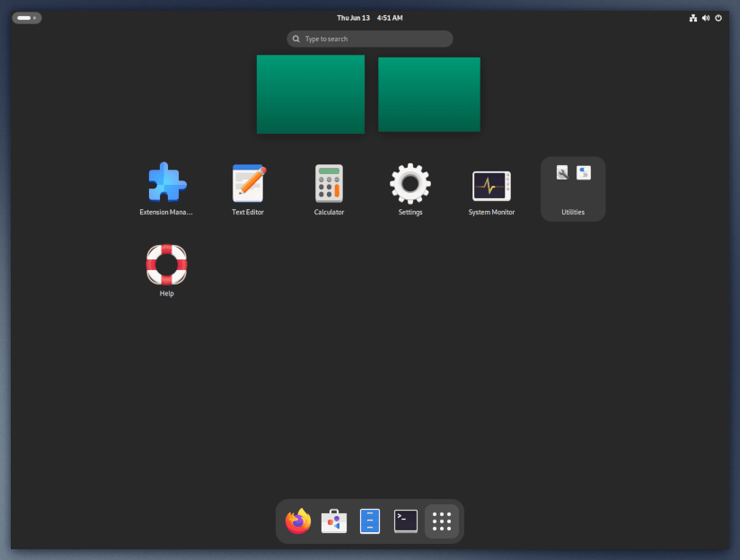
Task: Focus the "Type to search" field
Action: coord(370,39)
